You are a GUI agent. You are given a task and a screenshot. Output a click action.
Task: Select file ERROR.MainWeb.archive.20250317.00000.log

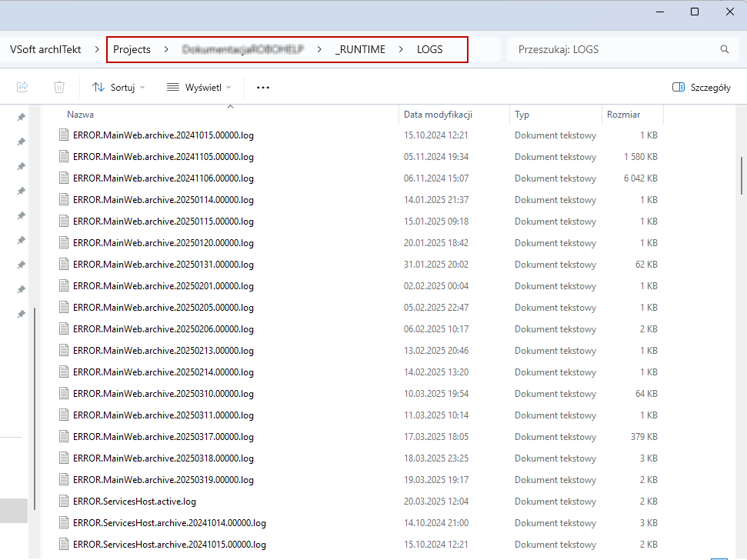(163, 437)
